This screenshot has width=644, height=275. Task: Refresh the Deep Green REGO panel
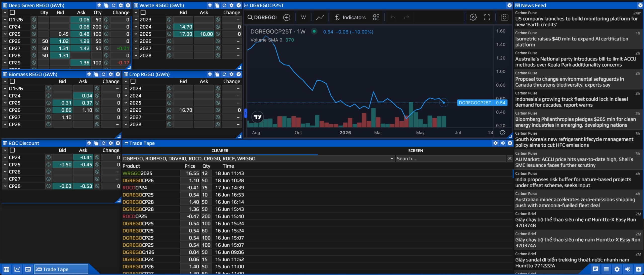(114, 5)
